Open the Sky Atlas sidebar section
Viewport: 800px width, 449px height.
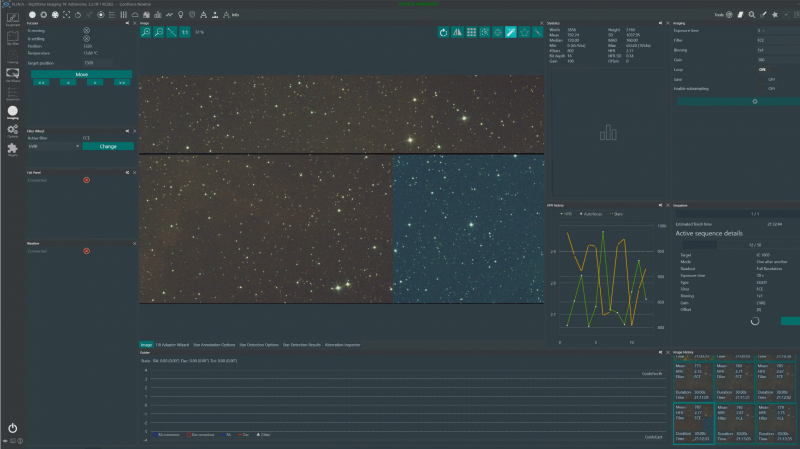(x=12, y=38)
